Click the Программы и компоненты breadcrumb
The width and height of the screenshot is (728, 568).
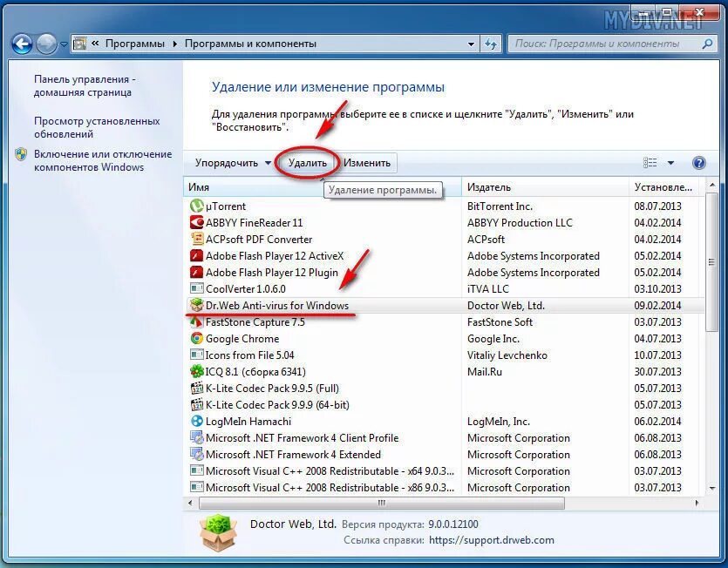[x=251, y=44]
